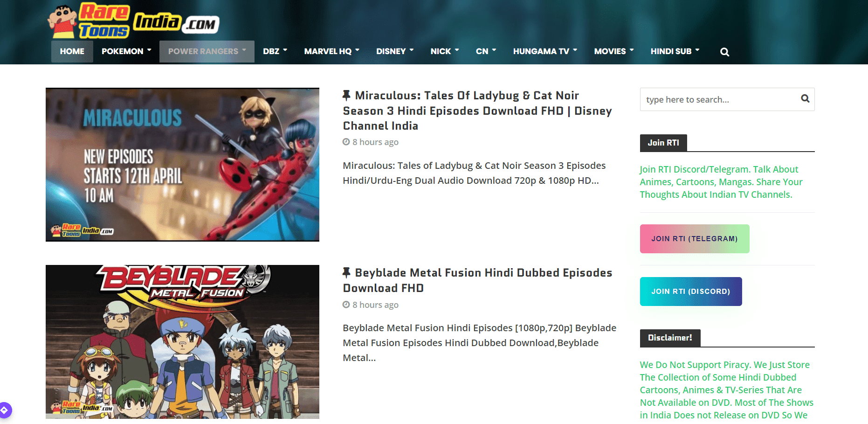This screenshot has width=868, height=424.
Task: Open the MARVEL HQ dropdown menu
Action: click(x=331, y=51)
